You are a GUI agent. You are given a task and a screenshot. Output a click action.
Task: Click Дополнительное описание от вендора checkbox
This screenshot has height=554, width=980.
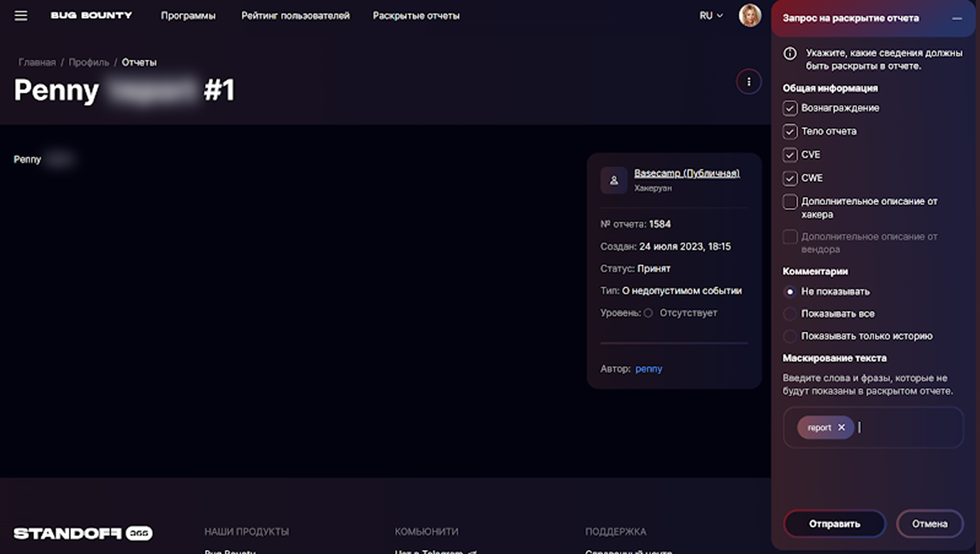tap(790, 237)
